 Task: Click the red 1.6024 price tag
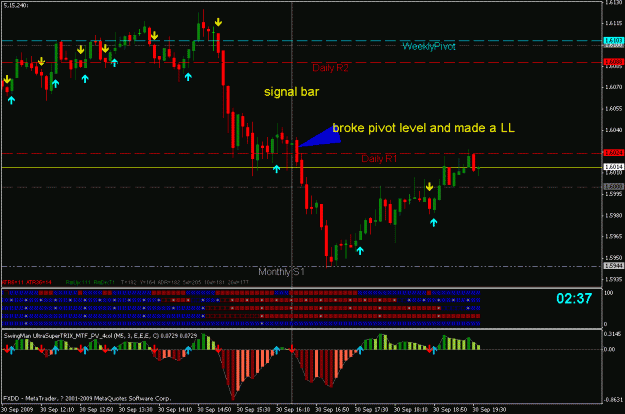coord(613,153)
